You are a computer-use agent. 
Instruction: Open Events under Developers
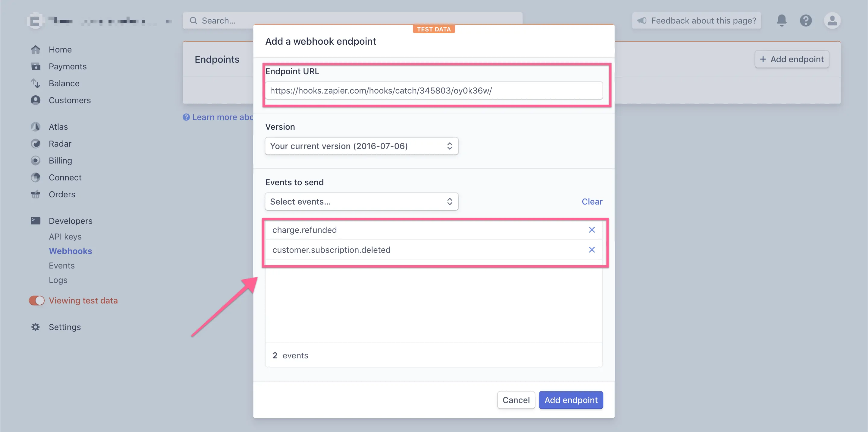[62, 265]
